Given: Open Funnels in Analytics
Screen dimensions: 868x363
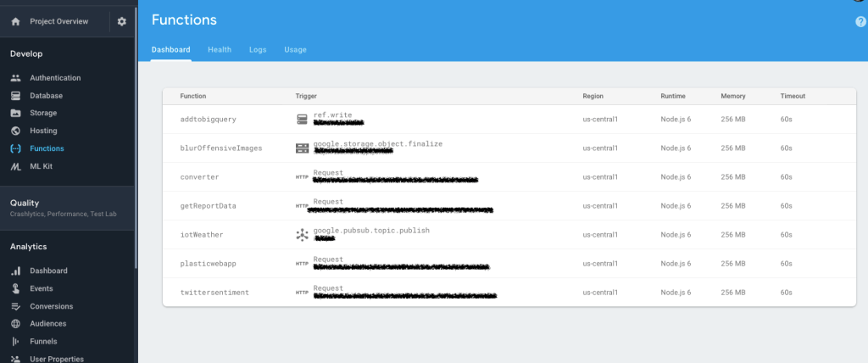Looking at the screenshot, I should [x=44, y=342].
